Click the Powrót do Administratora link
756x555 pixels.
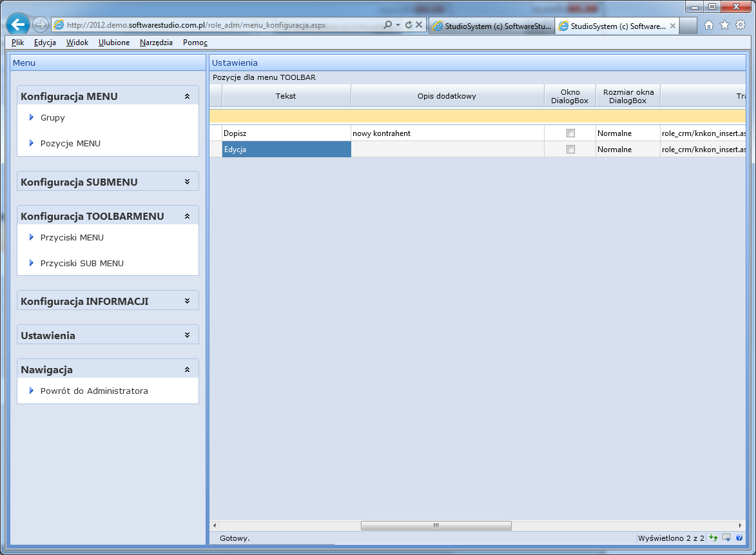[x=94, y=391]
